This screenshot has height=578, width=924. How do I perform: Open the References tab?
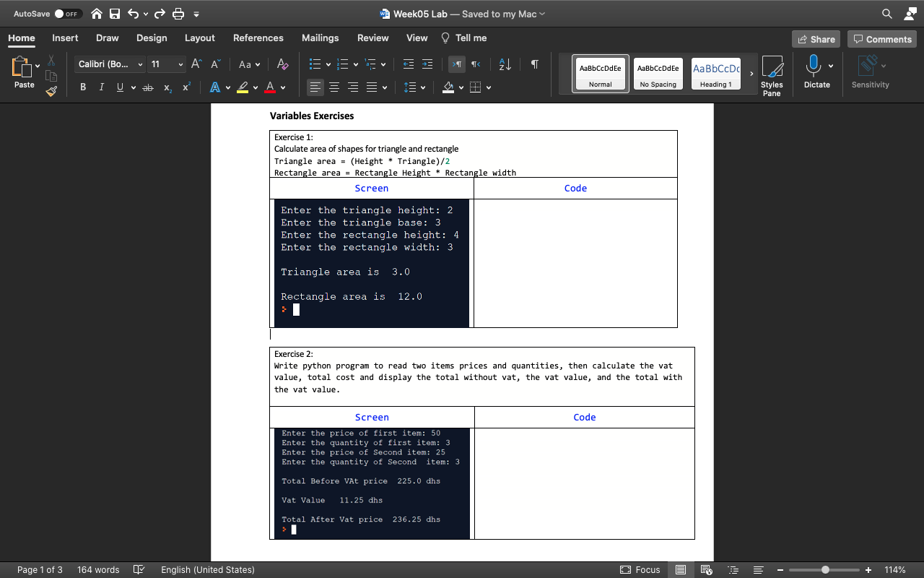258,38
